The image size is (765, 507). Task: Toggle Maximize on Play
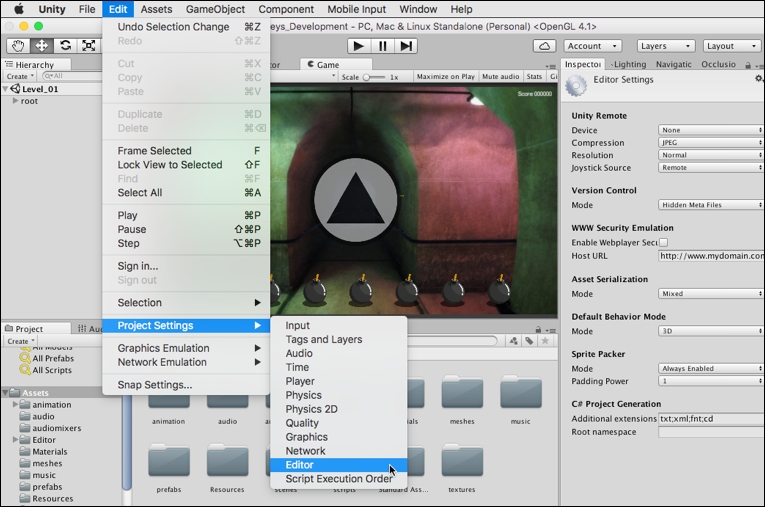pyautogui.click(x=445, y=77)
